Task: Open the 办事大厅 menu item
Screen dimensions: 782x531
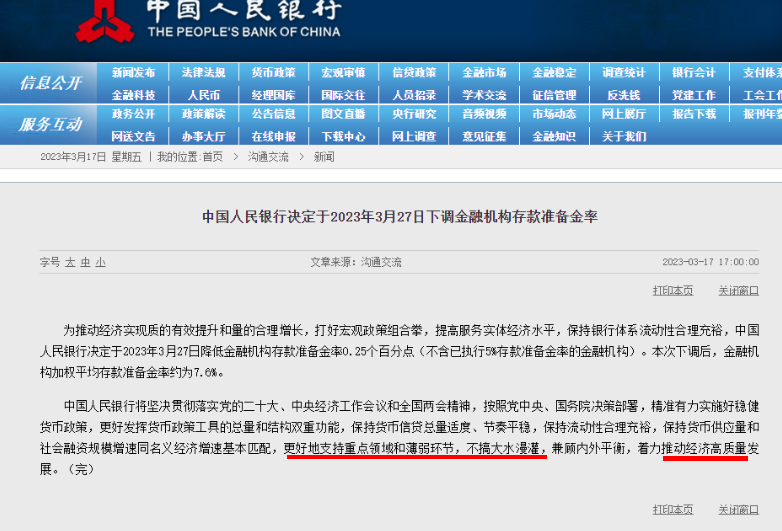Action: point(203,137)
